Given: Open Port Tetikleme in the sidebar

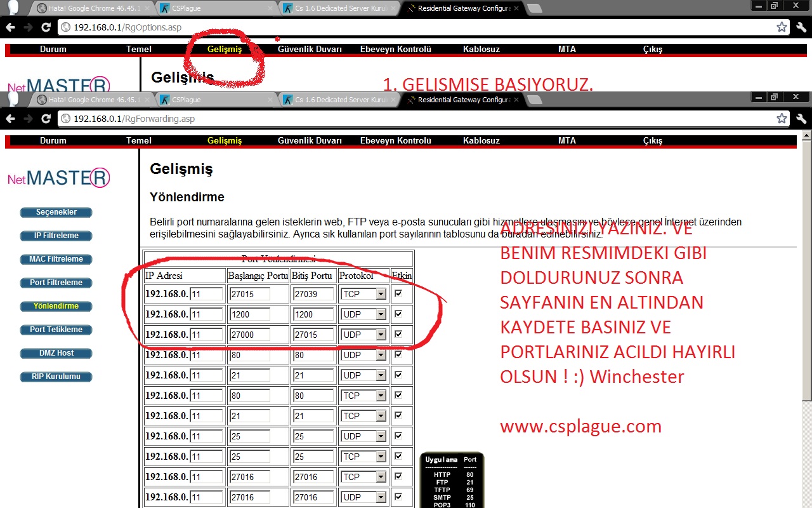Looking at the screenshot, I should (x=56, y=330).
